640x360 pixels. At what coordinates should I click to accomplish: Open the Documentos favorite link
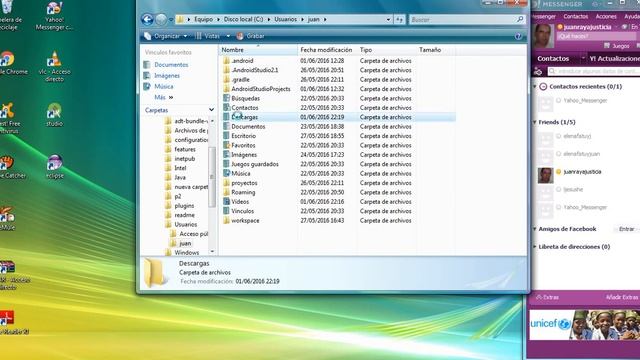171,64
